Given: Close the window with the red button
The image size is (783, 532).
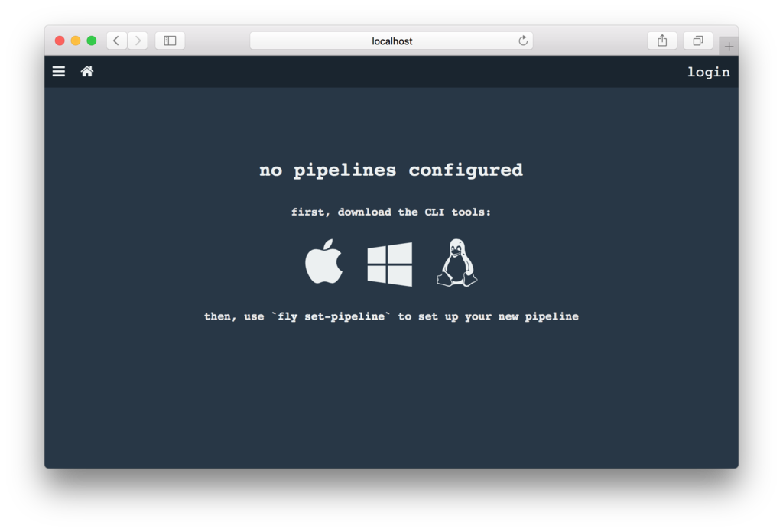Looking at the screenshot, I should point(60,41).
